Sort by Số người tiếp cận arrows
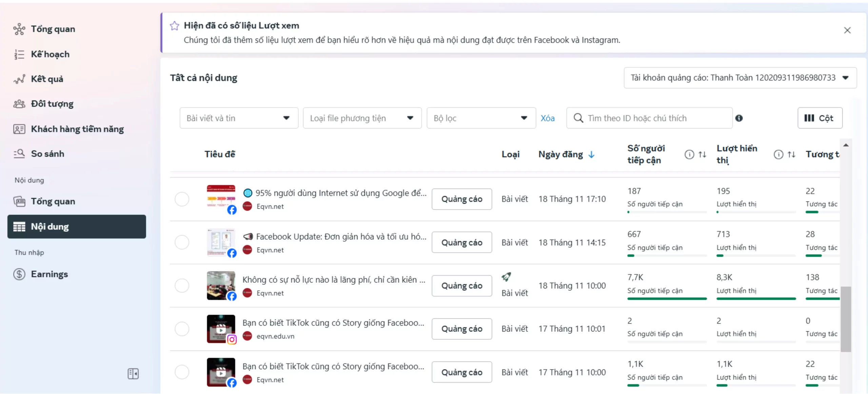Screen dimensions: 868x394 tap(702, 154)
